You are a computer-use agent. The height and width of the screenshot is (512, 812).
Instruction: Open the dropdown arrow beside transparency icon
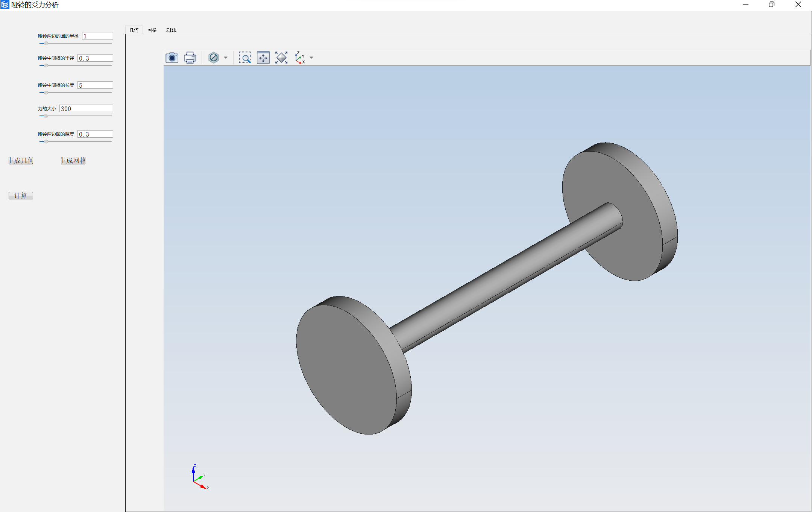[x=226, y=58]
